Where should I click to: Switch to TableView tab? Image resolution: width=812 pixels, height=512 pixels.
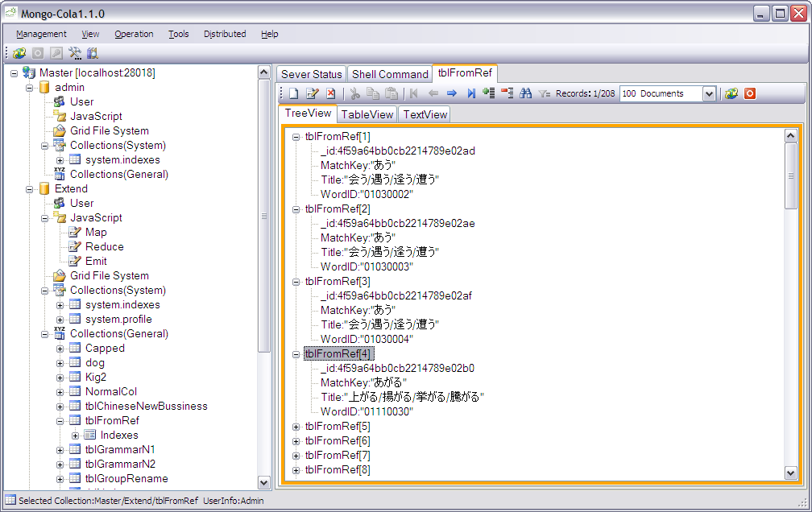coord(367,114)
